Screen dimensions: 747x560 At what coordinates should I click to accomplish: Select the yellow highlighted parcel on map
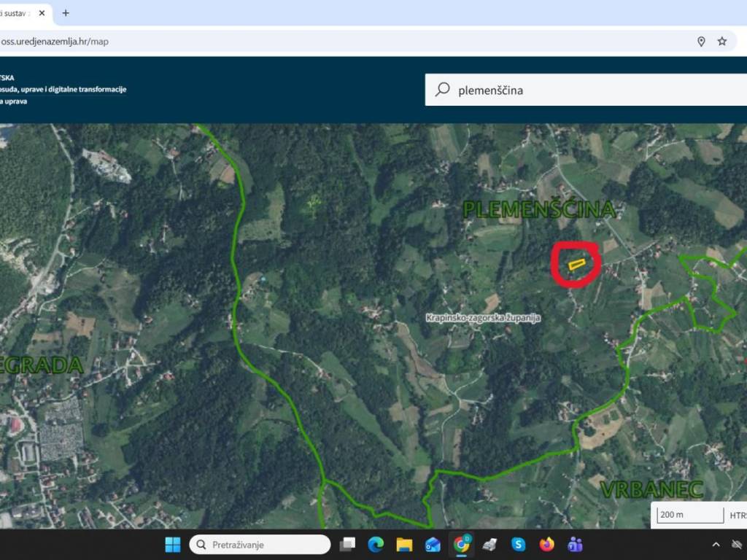tap(577, 264)
